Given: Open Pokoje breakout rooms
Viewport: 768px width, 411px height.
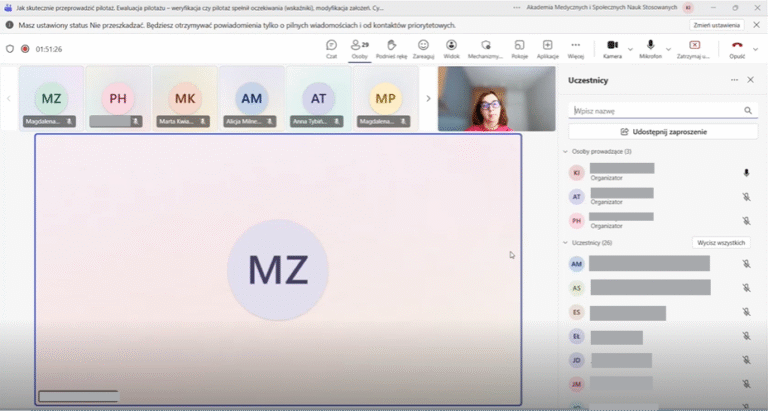Looking at the screenshot, I should click(x=519, y=46).
